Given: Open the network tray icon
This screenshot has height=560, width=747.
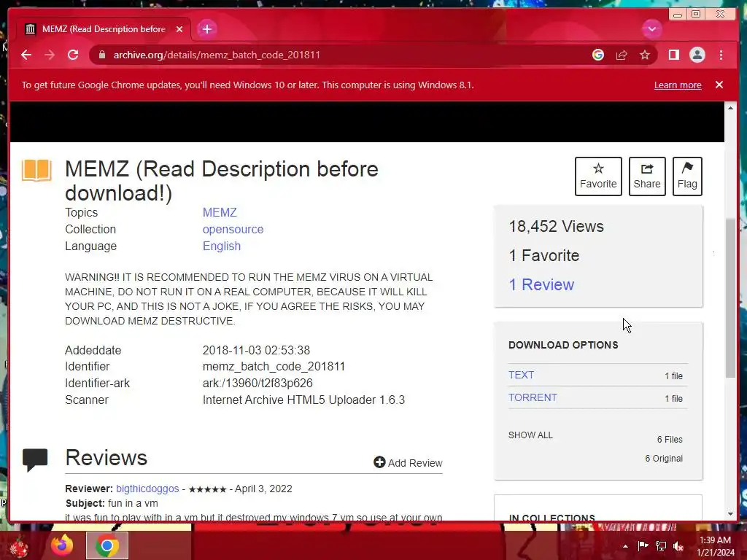Looking at the screenshot, I should click(x=661, y=546).
